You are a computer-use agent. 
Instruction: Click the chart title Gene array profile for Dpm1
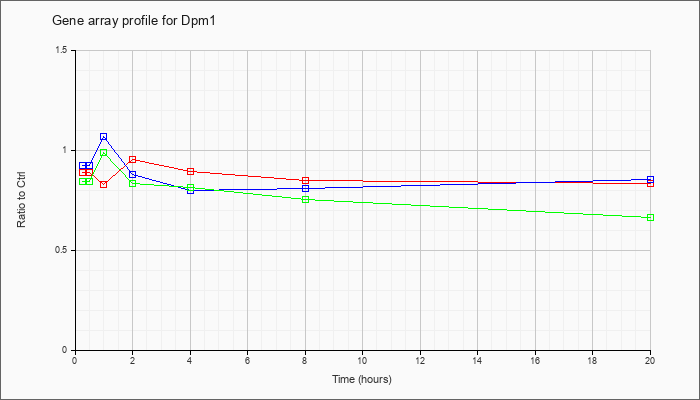134,21
